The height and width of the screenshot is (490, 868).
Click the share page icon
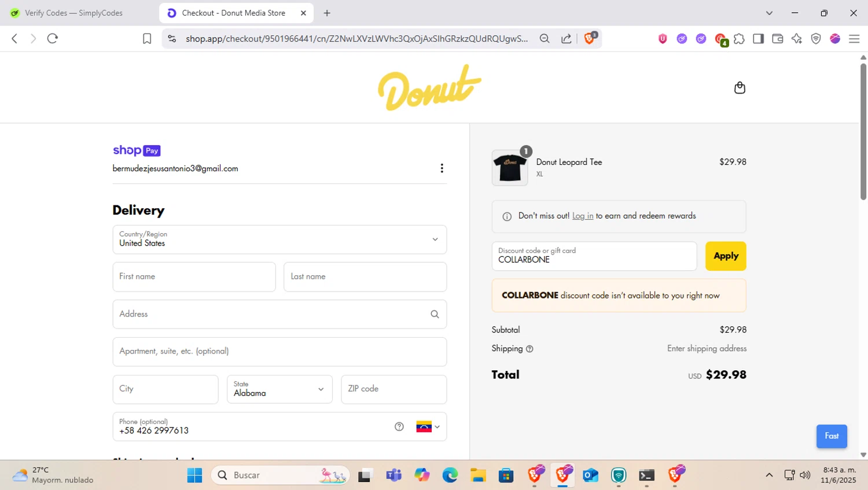click(566, 39)
